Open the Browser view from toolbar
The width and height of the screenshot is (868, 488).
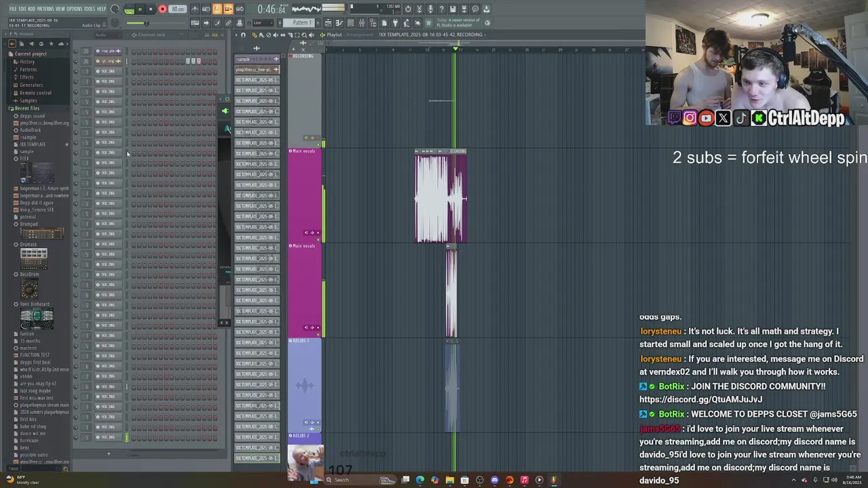tap(373, 23)
